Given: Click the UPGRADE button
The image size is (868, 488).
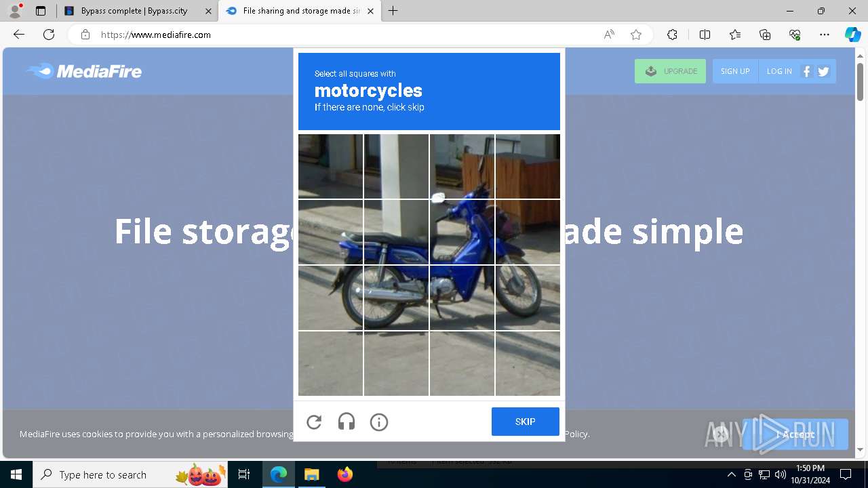Looking at the screenshot, I should pos(670,71).
